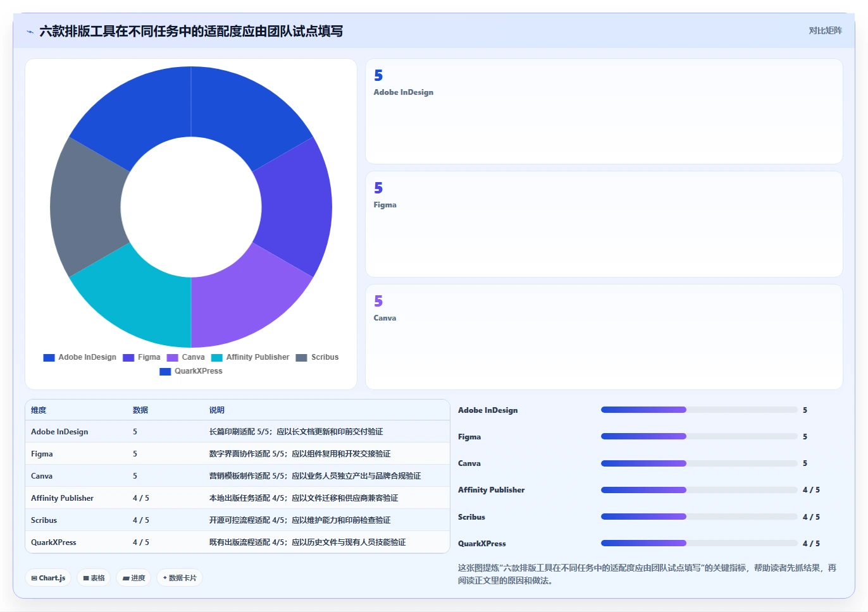The width and height of the screenshot is (868, 612).
Task: Click the Scribus progress bar
Action: [x=699, y=517]
